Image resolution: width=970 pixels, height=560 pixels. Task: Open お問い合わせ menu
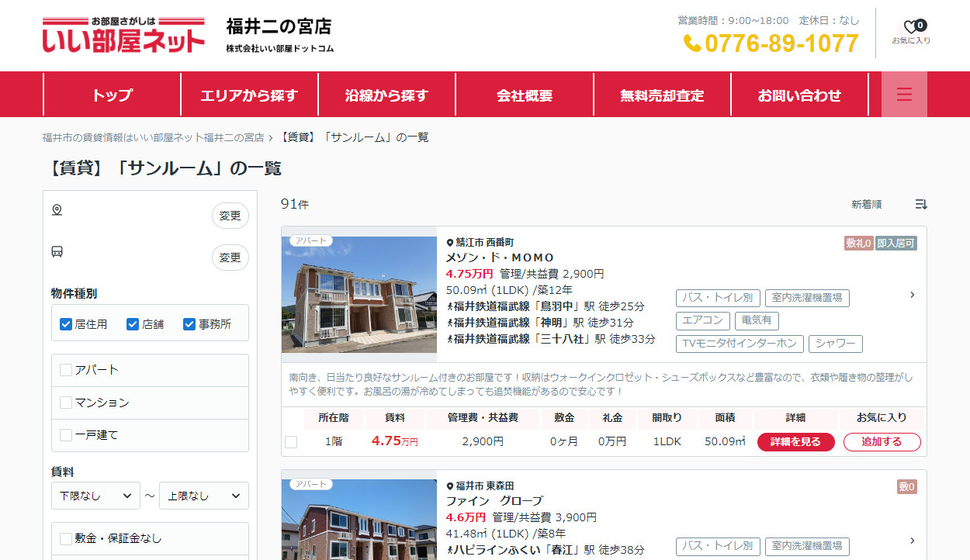[799, 95]
